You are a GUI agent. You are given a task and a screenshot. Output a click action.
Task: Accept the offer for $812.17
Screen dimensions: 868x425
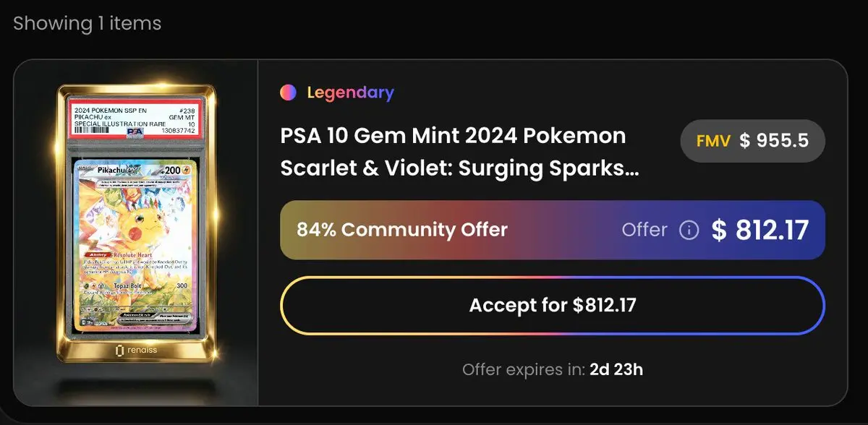coord(553,305)
